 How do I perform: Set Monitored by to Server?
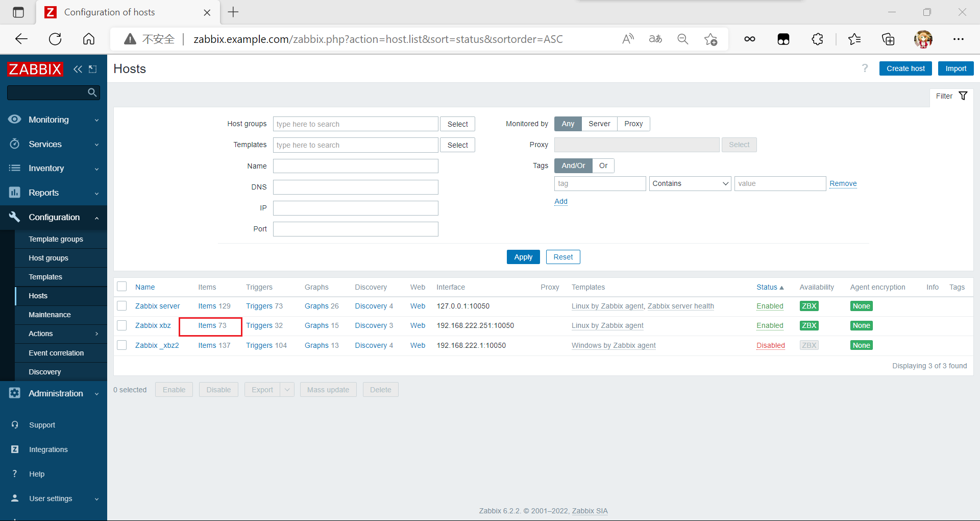tap(599, 124)
